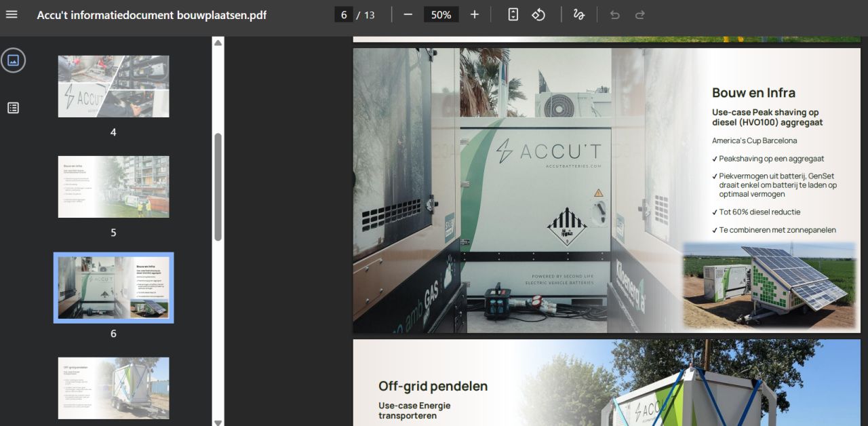Image resolution: width=868 pixels, height=426 pixels.
Task: Click the 'Bouw en Infra' heading
Action: (x=753, y=93)
